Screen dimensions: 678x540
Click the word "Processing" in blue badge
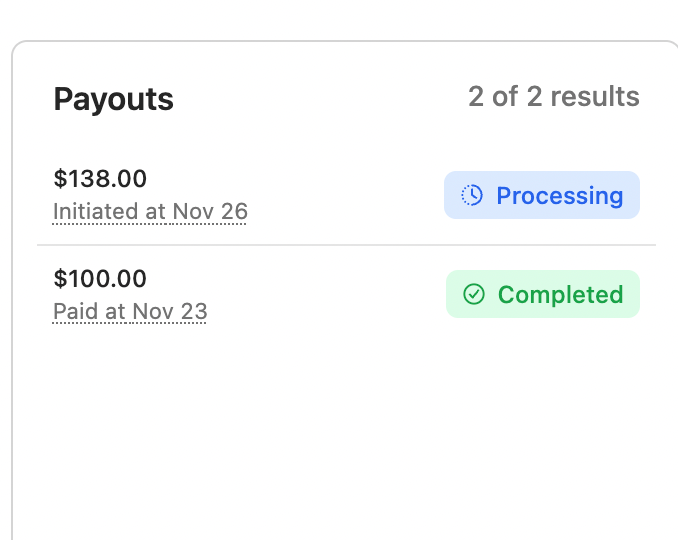(559, 195)
